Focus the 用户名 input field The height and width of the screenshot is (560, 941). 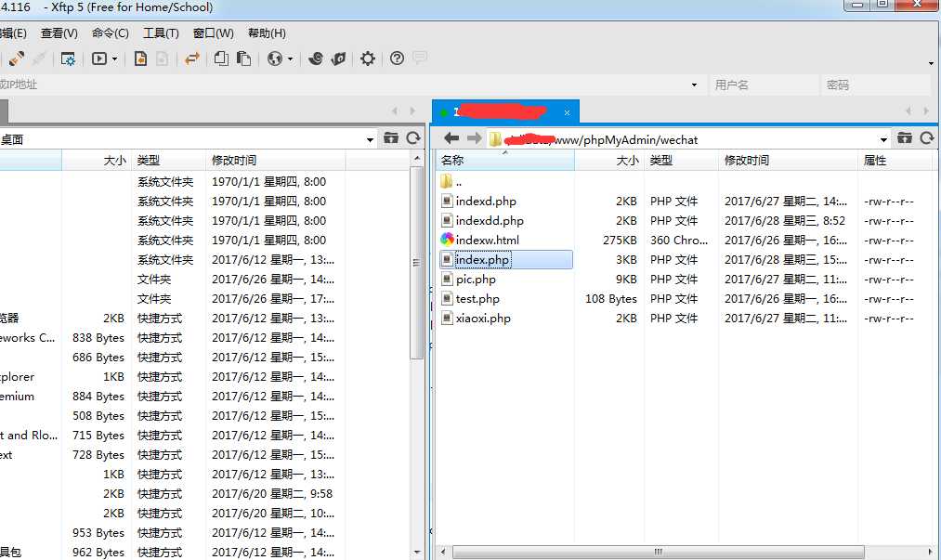click(x=764, y=85)
